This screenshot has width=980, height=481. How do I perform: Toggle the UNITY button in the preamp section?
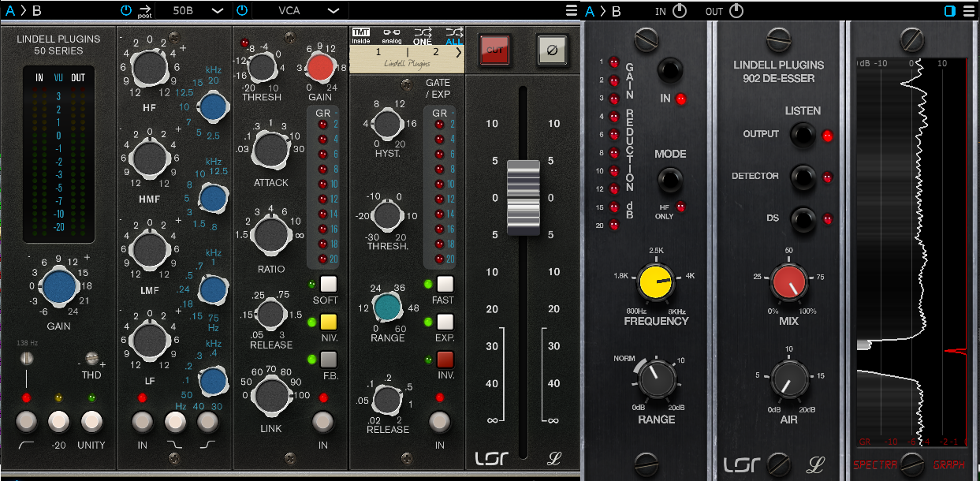92,422
